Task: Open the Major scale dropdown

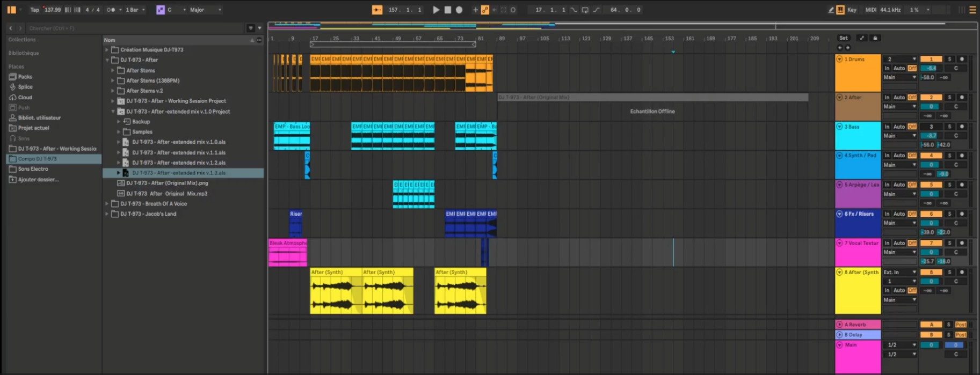Action: click(x=205, y=10)
